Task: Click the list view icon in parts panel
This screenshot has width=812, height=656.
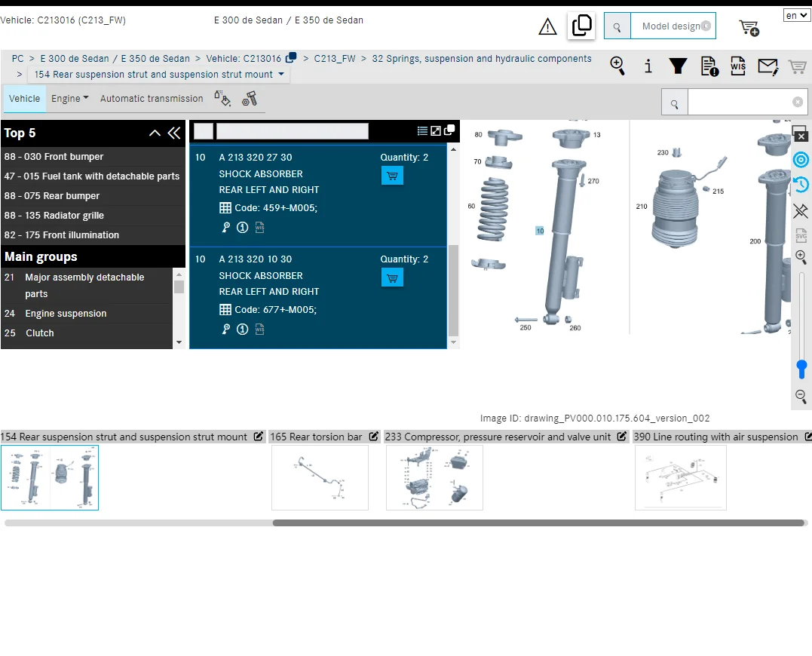Action: (x=422, y=131)
